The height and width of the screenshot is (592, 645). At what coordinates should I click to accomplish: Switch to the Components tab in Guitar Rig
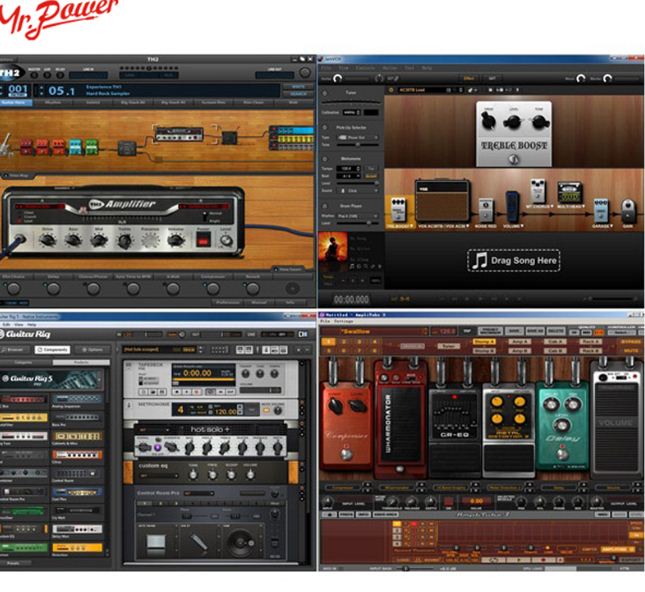click(x=52, y=350)
